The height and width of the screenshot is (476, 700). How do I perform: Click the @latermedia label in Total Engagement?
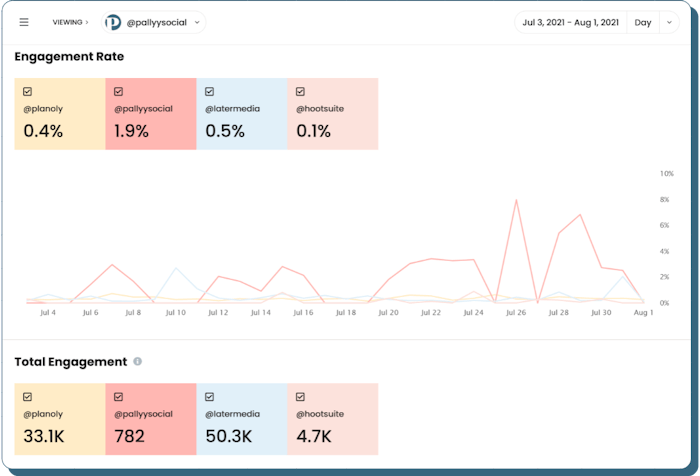click(x=232, y=414)
